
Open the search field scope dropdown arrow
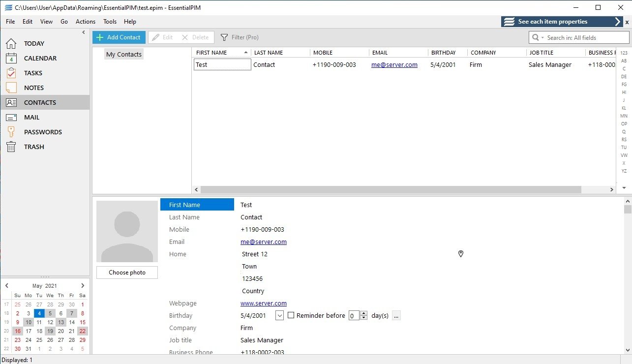(542, 38)
